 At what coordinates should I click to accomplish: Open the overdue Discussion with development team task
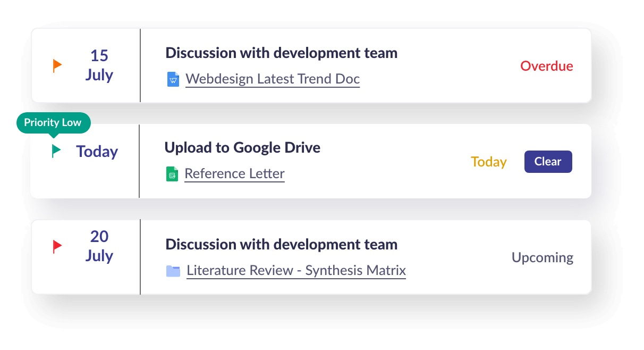tap(281, 53)
